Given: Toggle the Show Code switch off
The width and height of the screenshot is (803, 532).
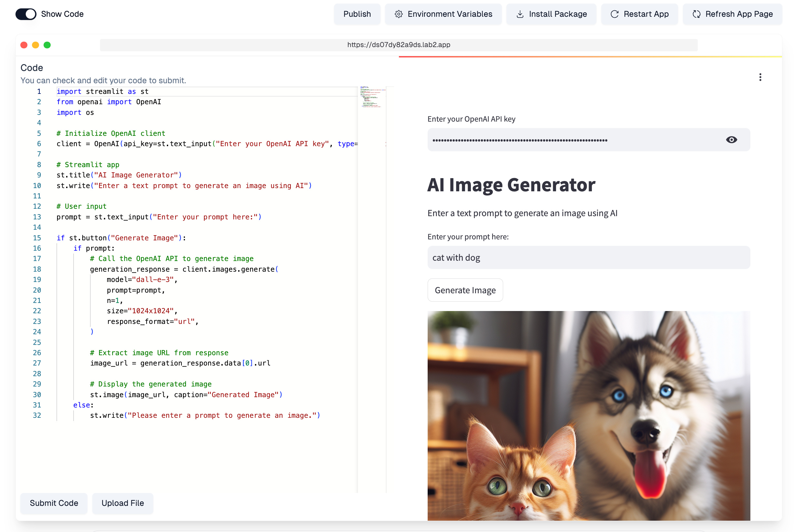Looking at the screenshot, I should [26, 14].
